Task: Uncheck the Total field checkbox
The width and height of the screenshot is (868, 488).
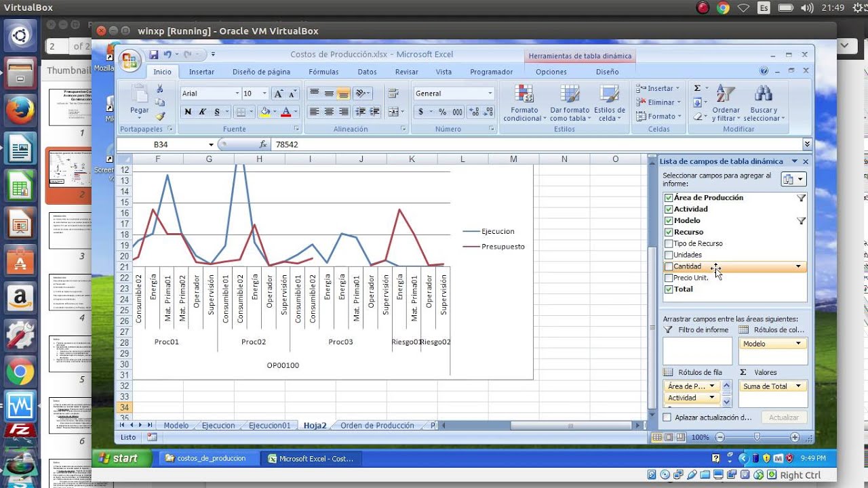Action: tap(669, 289)
